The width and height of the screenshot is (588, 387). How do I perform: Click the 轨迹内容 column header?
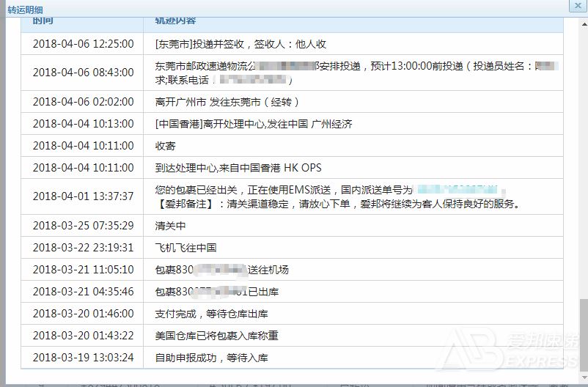(175, 21)
